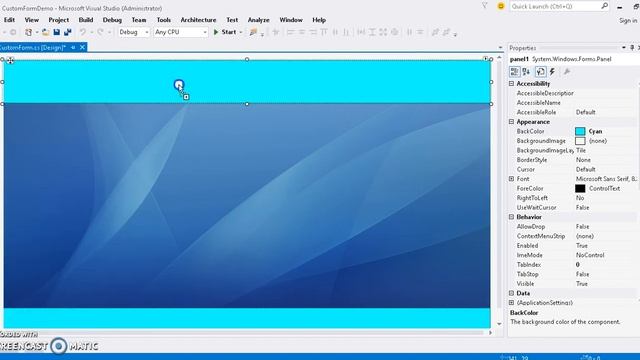Click the Send to Back layout icon
The height and width of the screenshot is (360, 640).
tap(447, 32)
